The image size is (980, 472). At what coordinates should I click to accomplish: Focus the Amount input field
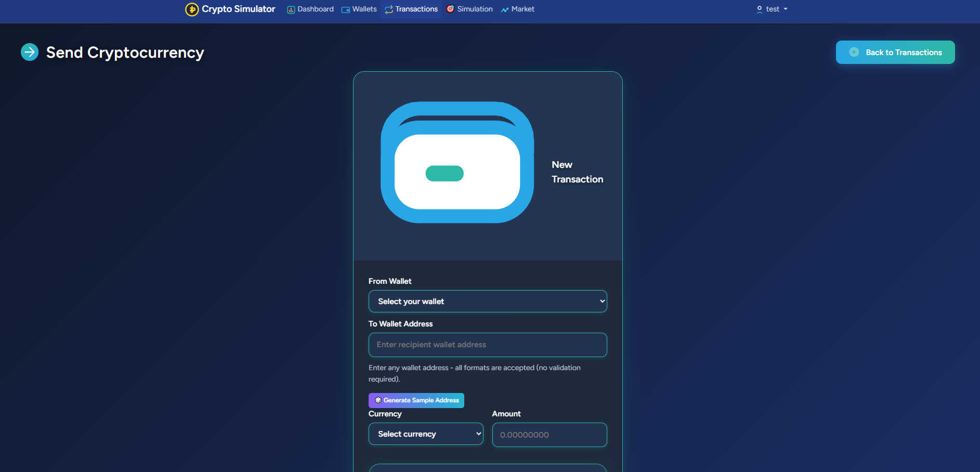coord(550,435)
